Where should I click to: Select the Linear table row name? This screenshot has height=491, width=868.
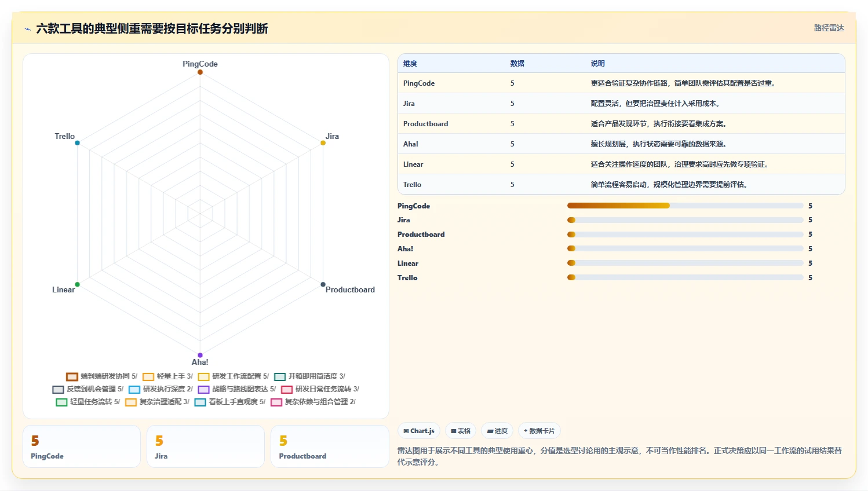tap(413, 164)
